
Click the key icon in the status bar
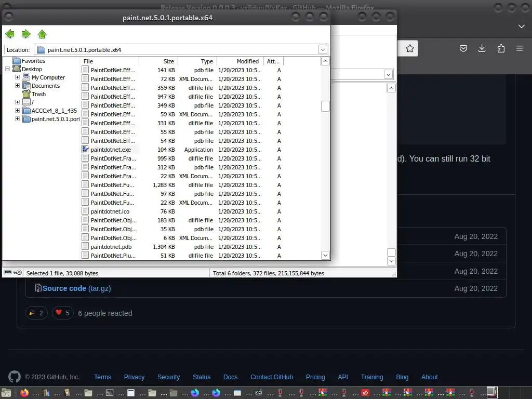coord(18,272)
